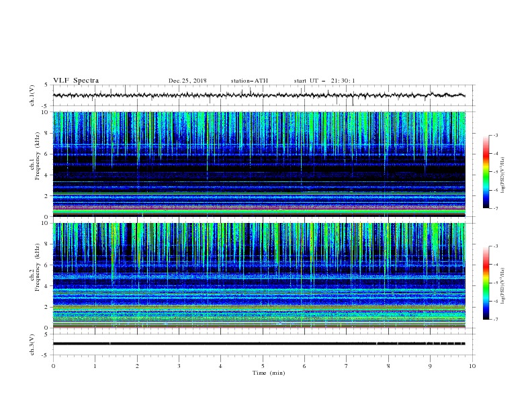Click the "station=ATH" header label
Screen dimensions: 532x411
(249, 81)
